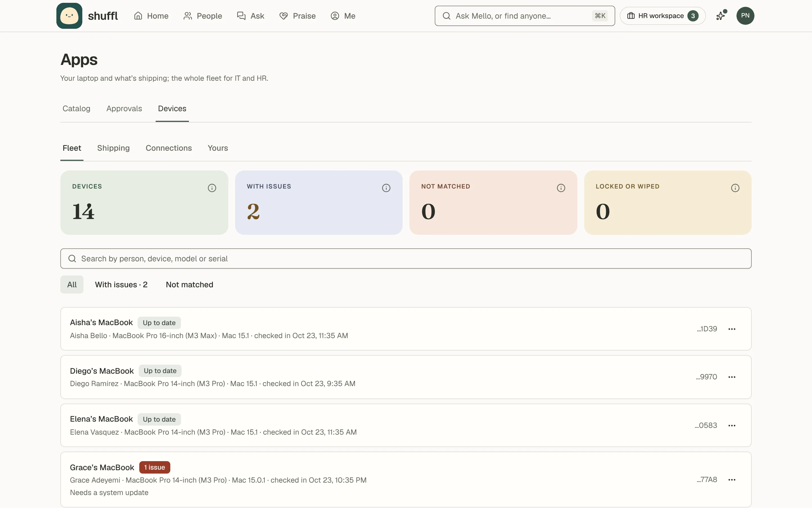Viewport: 812px width, 508px height.
Task: Click serial ...77A8 on Grace's row
Action: (707, 480)
